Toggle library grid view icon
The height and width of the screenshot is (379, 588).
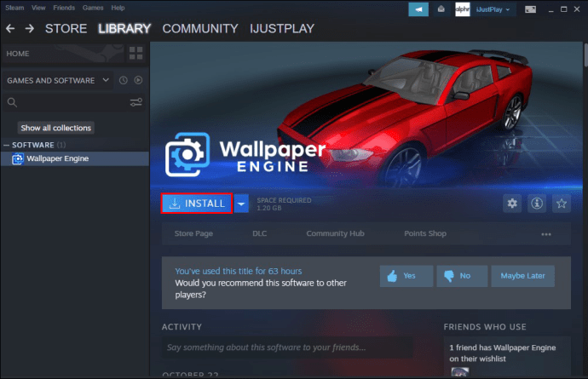tap(135, 54)
